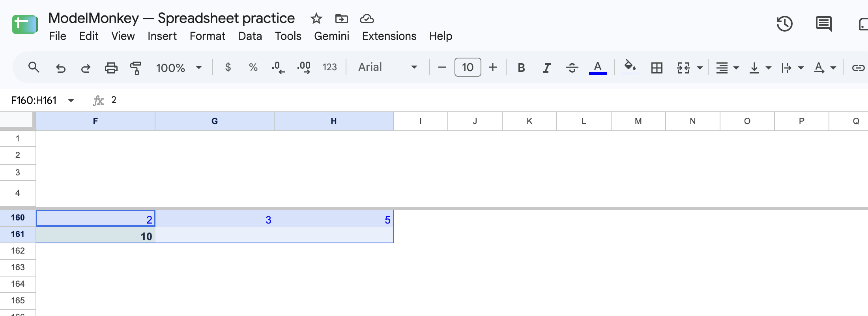
Task: Click the merge cells icon
Action: (x=683, y=68)
